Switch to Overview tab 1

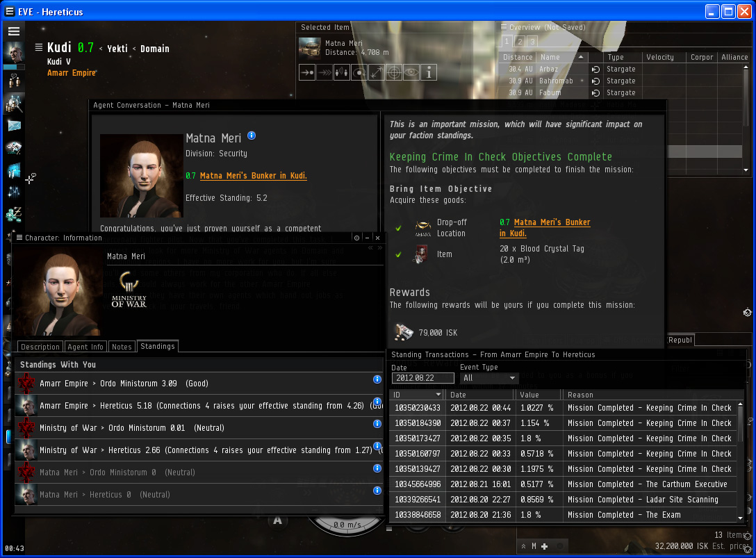pos(507,42)
